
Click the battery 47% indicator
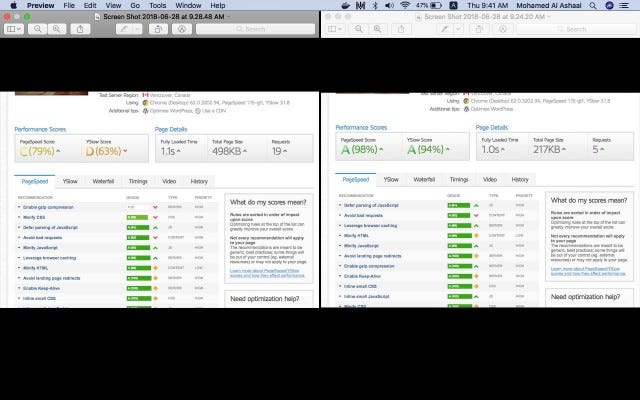tap(429, 5)
